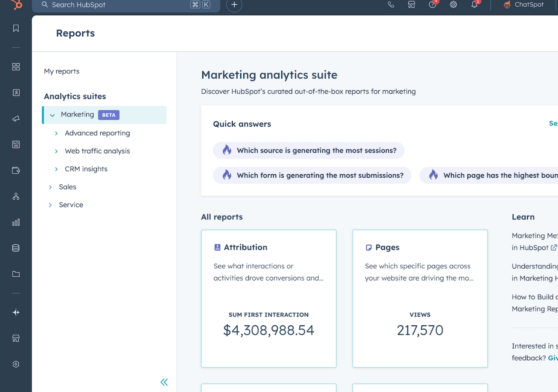This screenshot has width=558, height=392.
Task: Open the Workspaces grid icon in sidebar
Action: [16, 67]
